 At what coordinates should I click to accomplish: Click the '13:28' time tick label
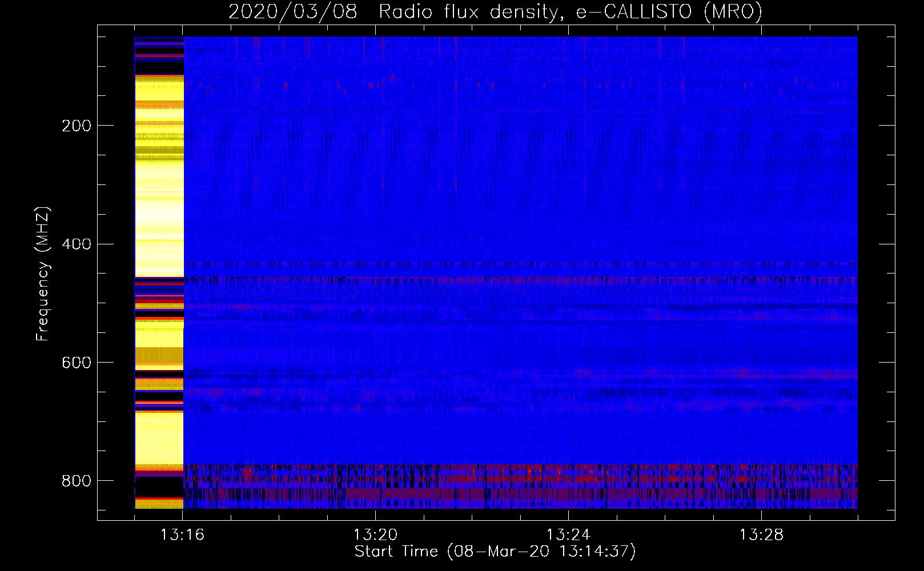761,535
